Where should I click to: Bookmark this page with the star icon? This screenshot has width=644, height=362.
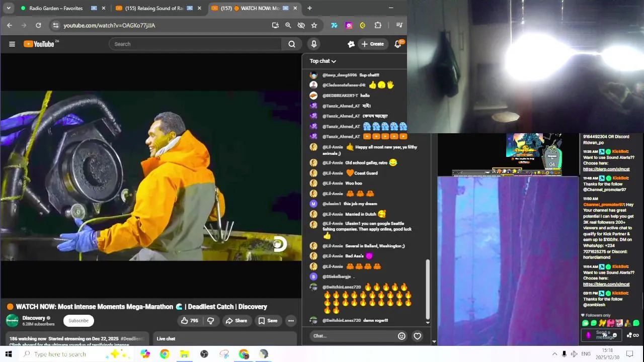[314, 25]
